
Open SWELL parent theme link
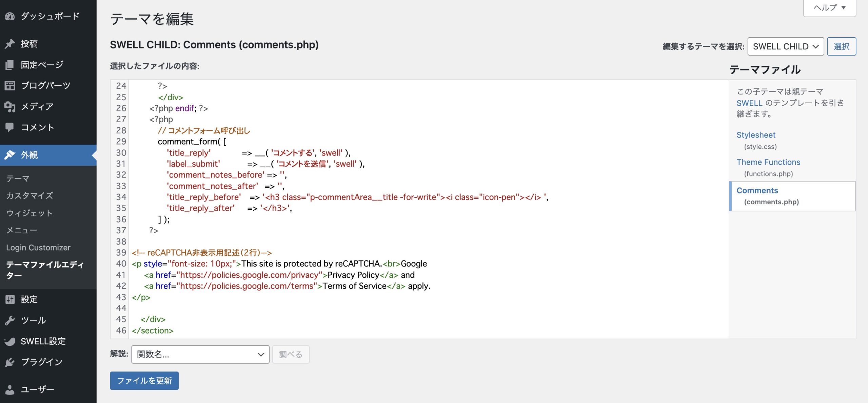pos(749,103)
